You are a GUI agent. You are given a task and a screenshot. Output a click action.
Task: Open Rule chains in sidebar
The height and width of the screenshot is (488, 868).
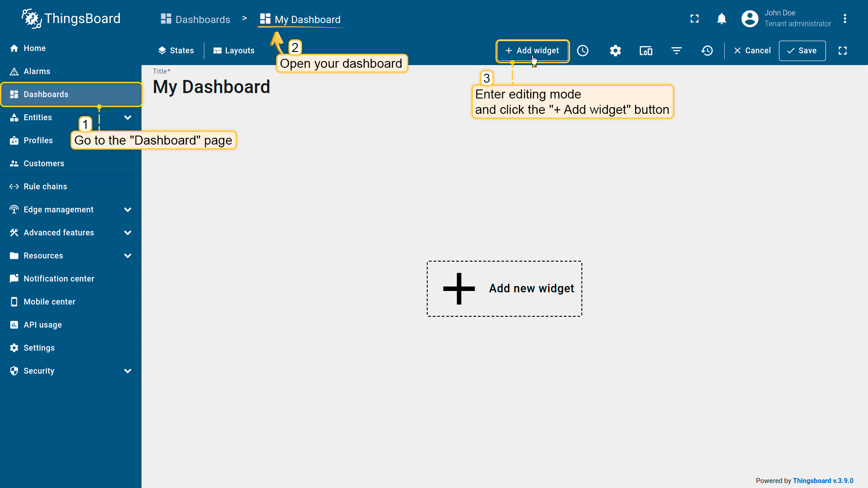45,187
